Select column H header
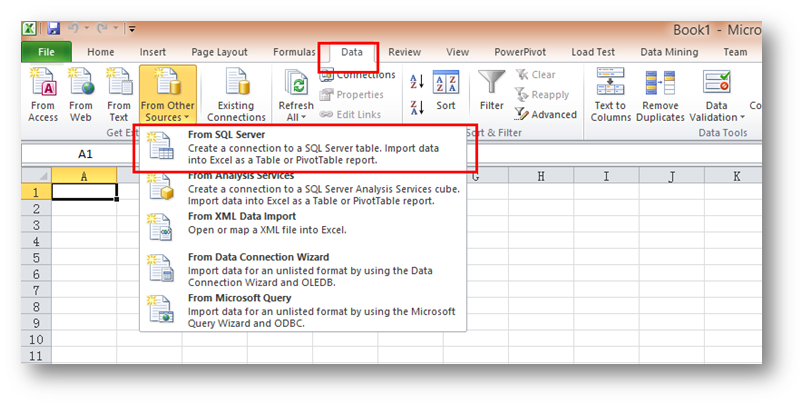The height and width of the screenshot is (406, 804). tap(541, 176)
